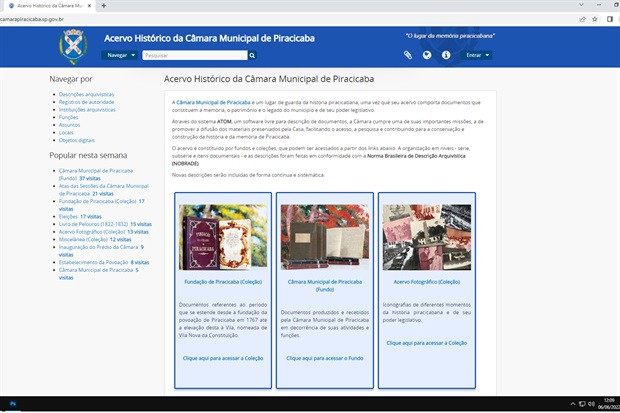Click the share page icon in address bar
Viewport: 620px width, 413px height.
[x=582, y=19]
